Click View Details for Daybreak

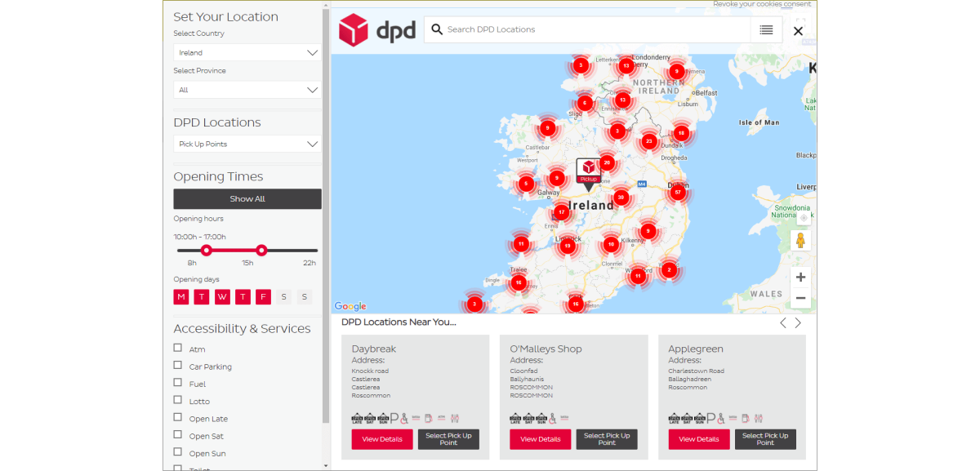coord(381,439)
